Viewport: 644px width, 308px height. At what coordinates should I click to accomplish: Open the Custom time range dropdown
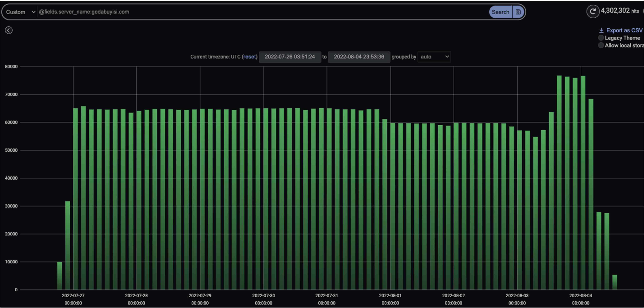tap(20, 12)
